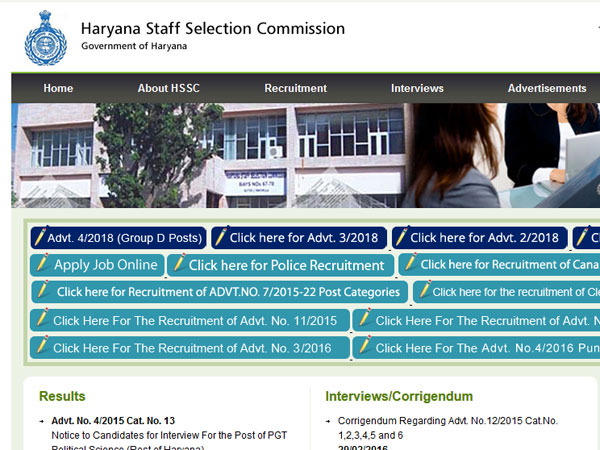Click the Apply Job Online button
This screenshot has height=450, width=600.
(97, 265)
